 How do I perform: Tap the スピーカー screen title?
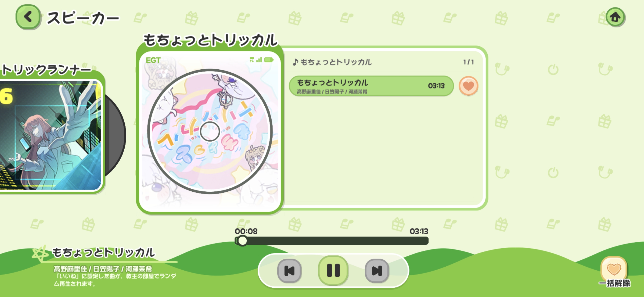click(x=83, y=18)
